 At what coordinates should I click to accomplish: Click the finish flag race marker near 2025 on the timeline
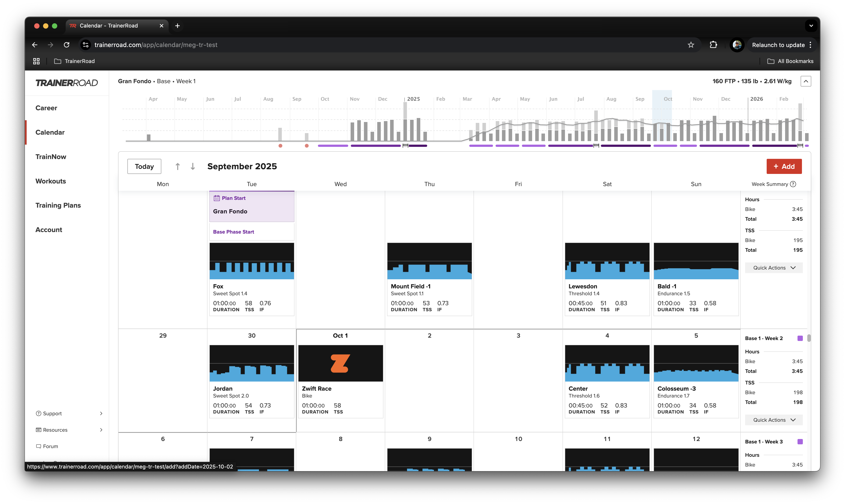tap(405, 146)
